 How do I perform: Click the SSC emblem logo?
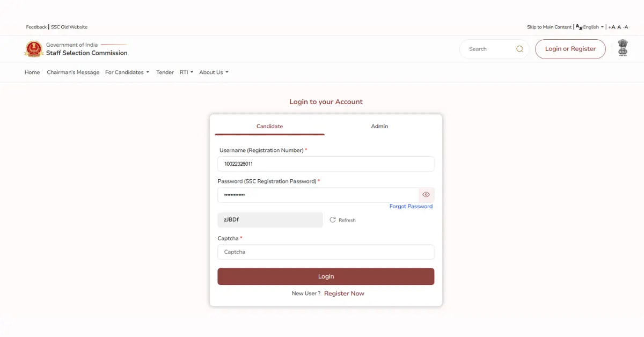(x=34, y=49)
